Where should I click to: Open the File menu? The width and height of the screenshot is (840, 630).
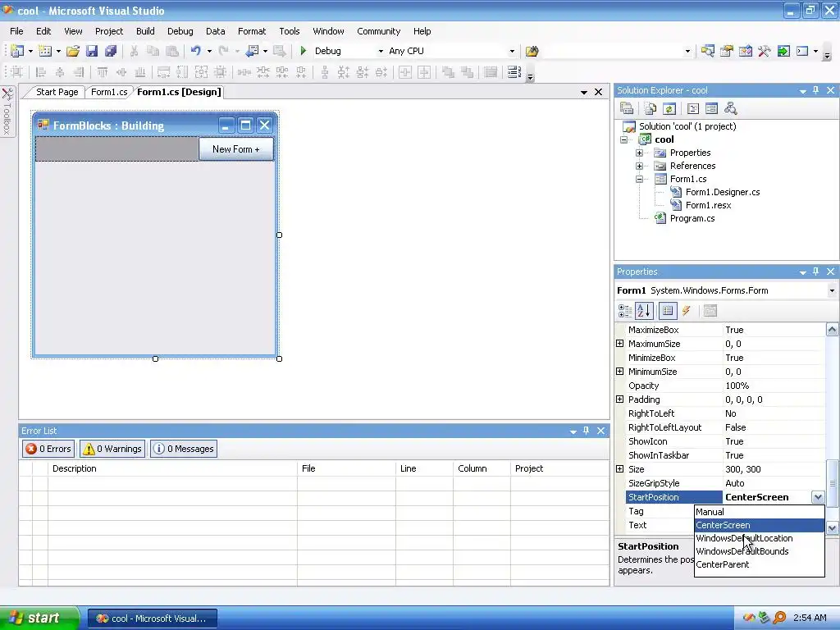click(x=16, y=31)
